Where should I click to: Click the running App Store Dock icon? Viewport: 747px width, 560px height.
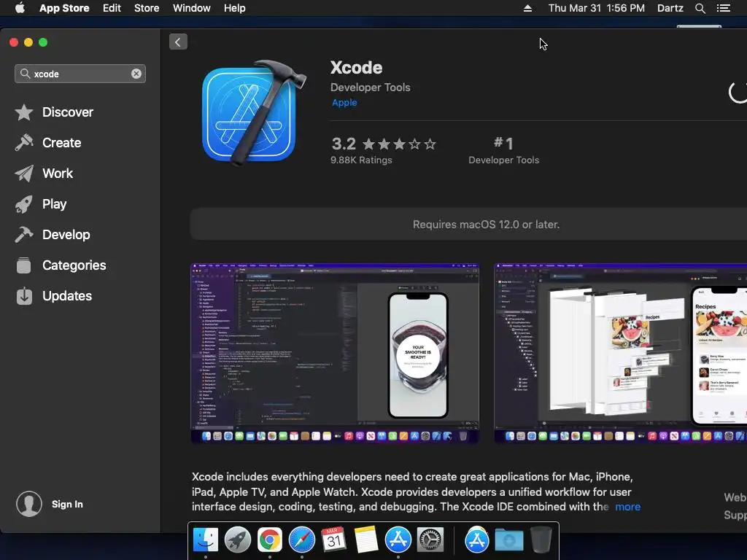pos(398,540)
